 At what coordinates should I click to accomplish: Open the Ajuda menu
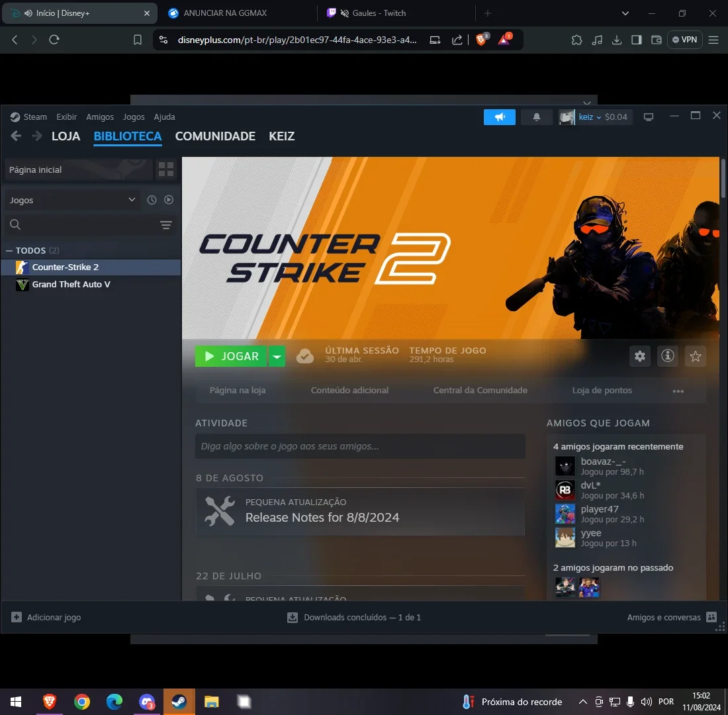164,117
